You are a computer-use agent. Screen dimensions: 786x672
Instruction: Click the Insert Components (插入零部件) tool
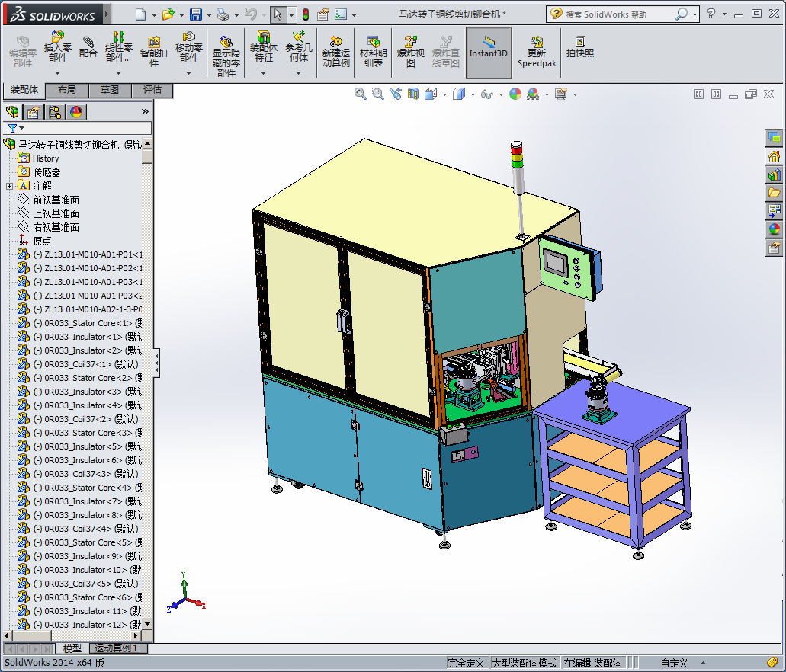click(58, 46)
